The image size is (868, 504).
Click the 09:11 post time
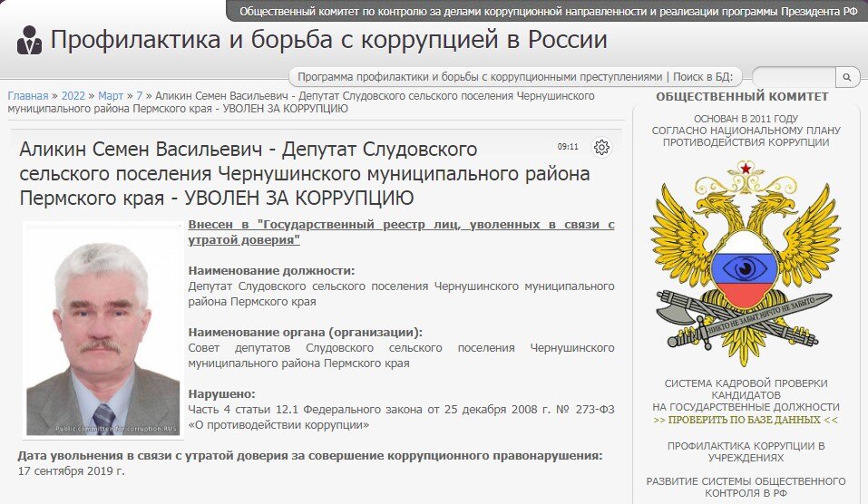[568, 147]
